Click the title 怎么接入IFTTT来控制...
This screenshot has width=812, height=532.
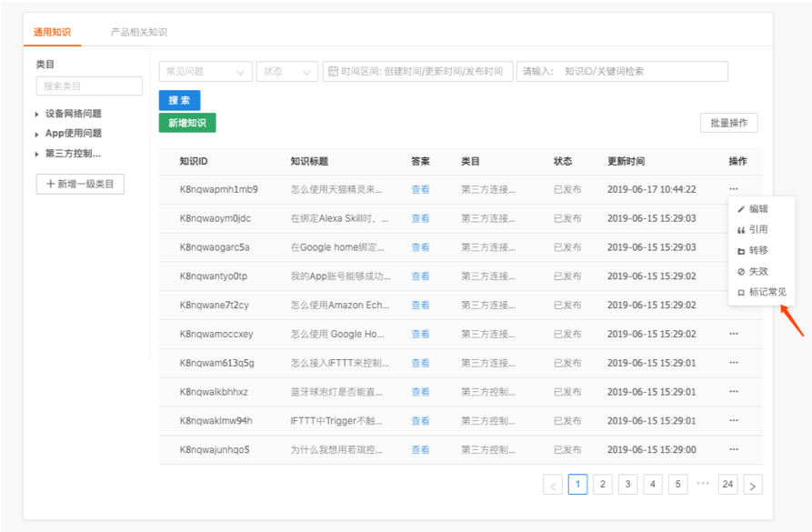click(x=340, y=364)
